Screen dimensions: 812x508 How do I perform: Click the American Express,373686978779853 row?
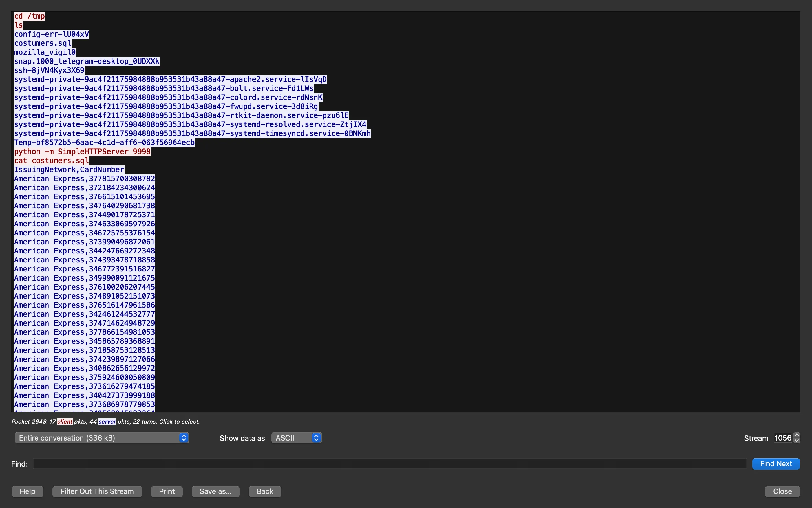click(x=85, y=405)
